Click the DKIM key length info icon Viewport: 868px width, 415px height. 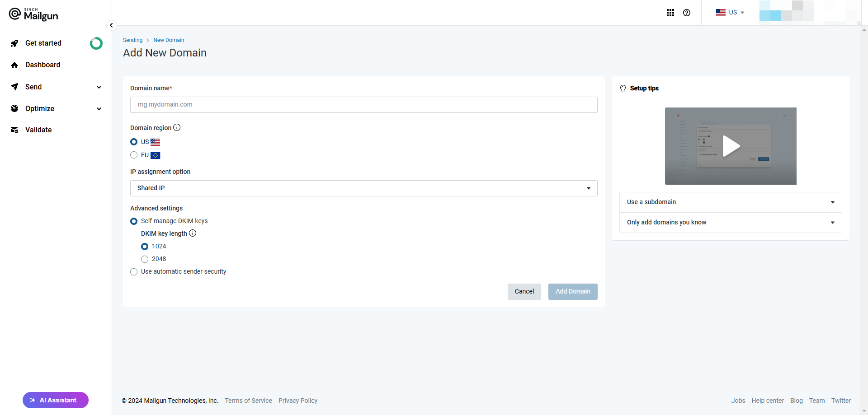tap(193, 233)
